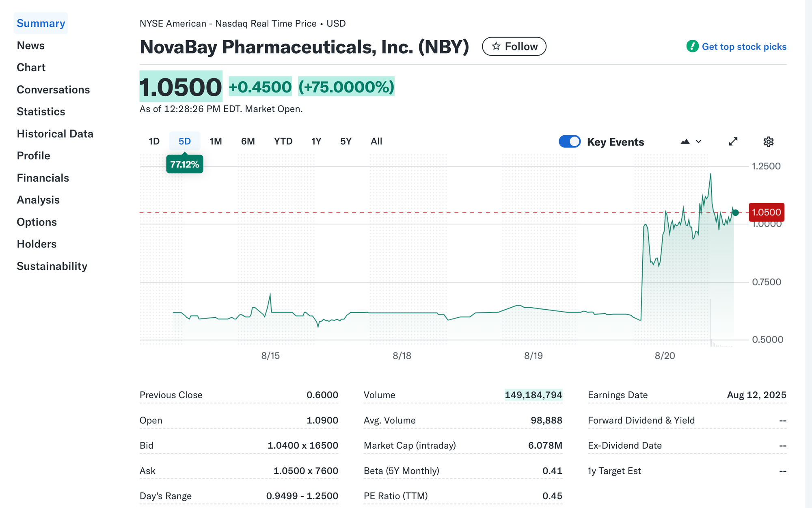Click Volume value 149,184,794
812x508 pixels.
(x=533, y=395)
